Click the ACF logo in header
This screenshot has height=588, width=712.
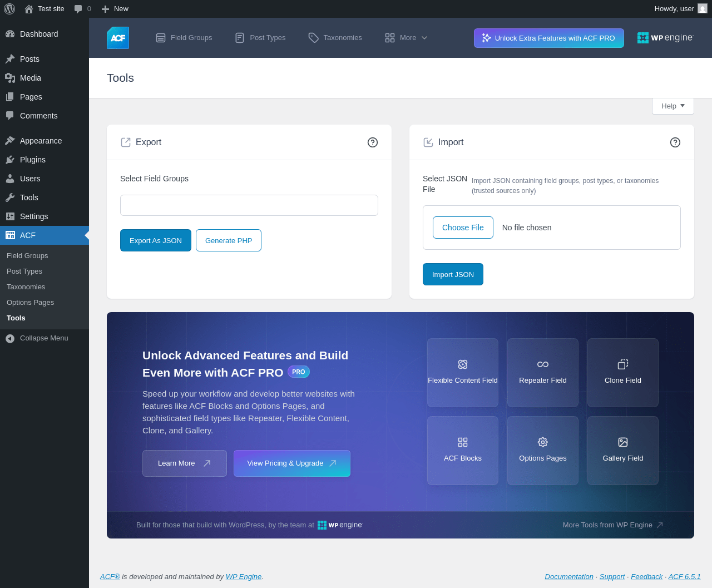point(118,38)
